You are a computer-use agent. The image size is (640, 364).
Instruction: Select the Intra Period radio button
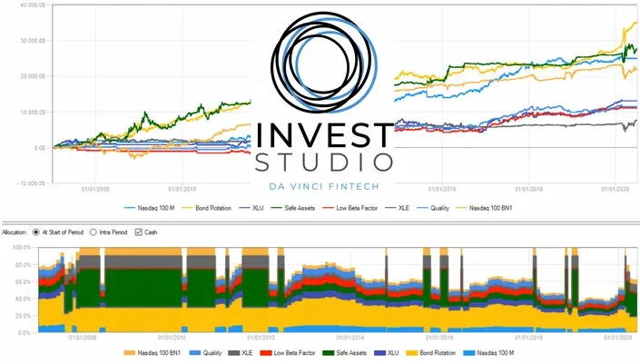coord(94,232)
